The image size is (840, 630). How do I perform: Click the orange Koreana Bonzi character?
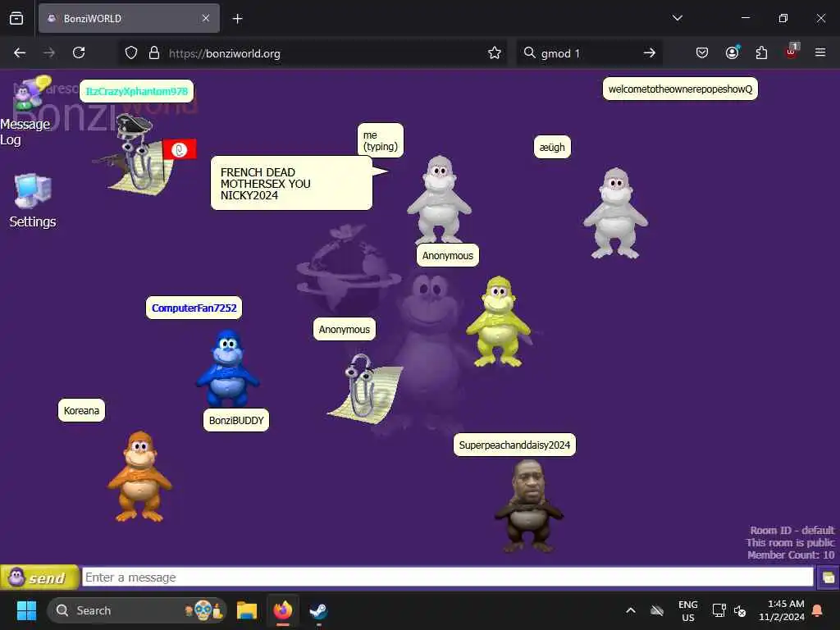[x=139, y=477]
